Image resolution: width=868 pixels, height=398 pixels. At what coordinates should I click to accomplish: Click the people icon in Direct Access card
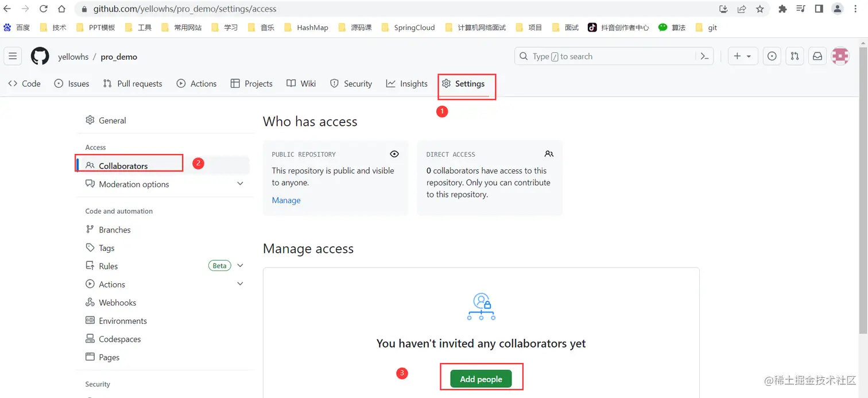pos(549,154)
